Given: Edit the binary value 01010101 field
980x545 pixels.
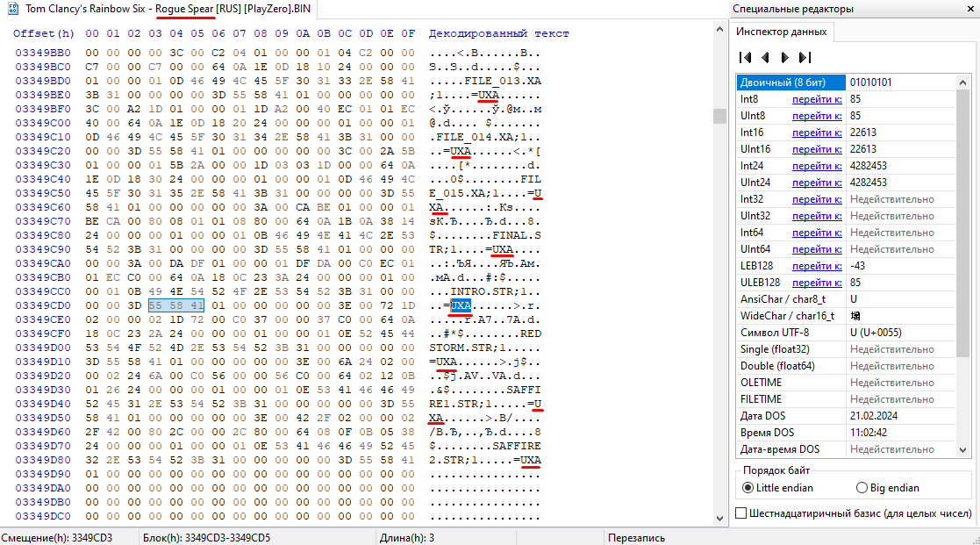Looking at the screenshot, I should pyautogui.click(x=901, y=82).
